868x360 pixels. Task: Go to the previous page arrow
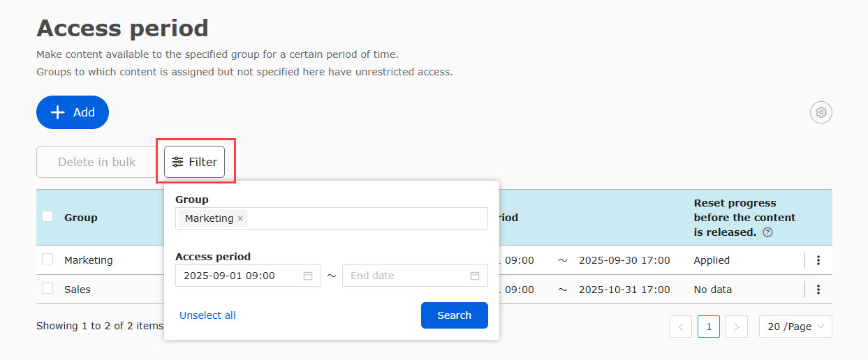pos(681,327)
